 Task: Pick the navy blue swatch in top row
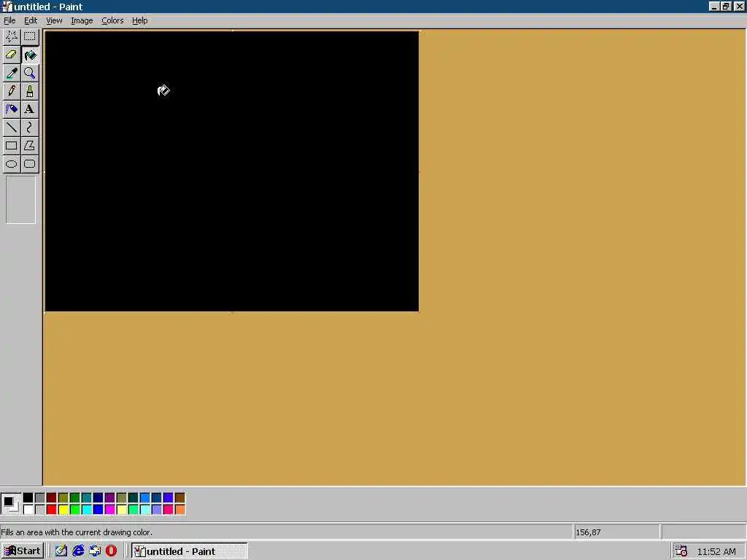(x=98, y=497)
